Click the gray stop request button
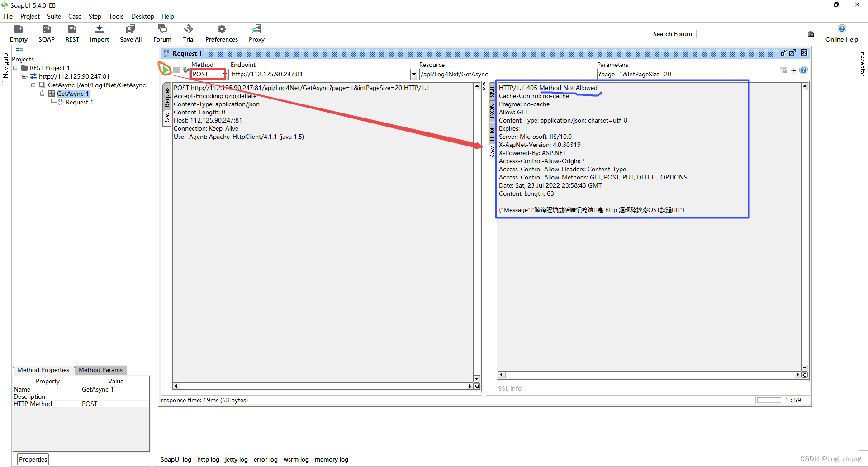 click(x=176, y=70)
